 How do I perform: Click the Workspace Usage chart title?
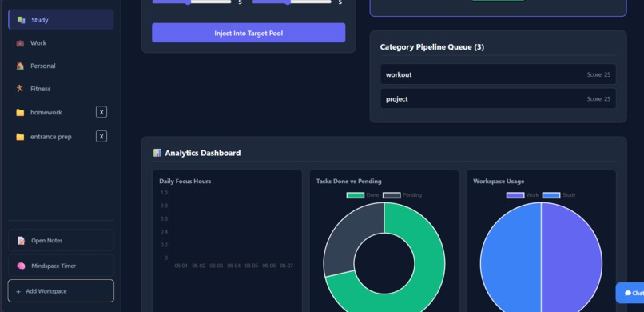click(x=499, y=182)
